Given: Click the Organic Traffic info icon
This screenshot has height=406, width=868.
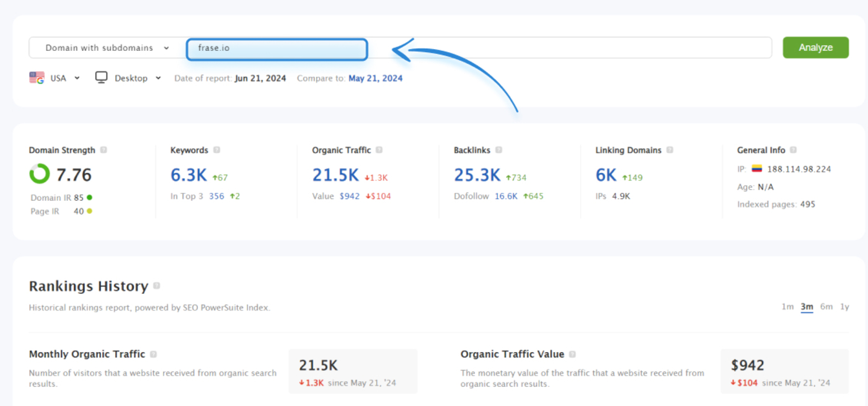Looking at the screenshot, I should tap(380, 150).
